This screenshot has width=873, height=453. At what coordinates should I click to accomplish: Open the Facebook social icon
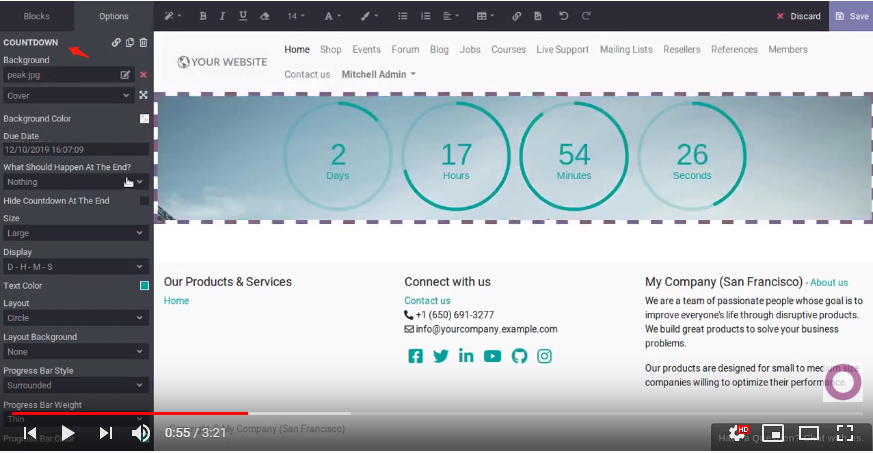[x=415, y=356]
